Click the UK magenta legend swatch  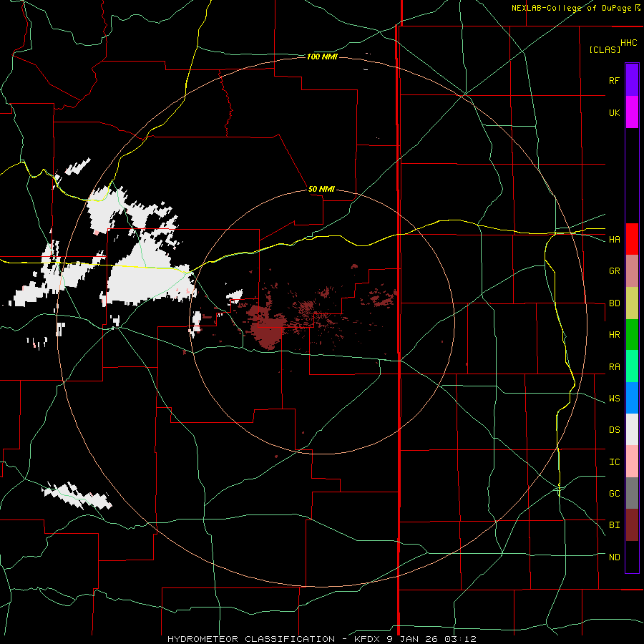pos(632,112)
